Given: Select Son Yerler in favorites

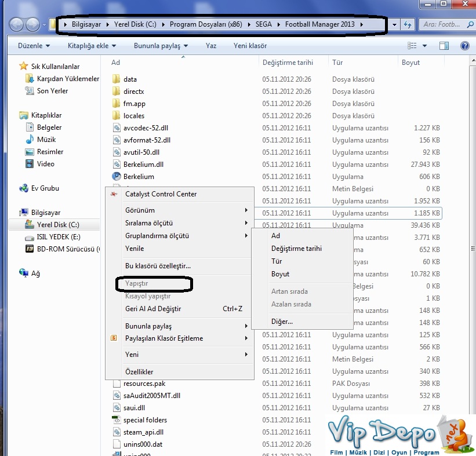Looking at the screenshot, I should click(53, 91).
